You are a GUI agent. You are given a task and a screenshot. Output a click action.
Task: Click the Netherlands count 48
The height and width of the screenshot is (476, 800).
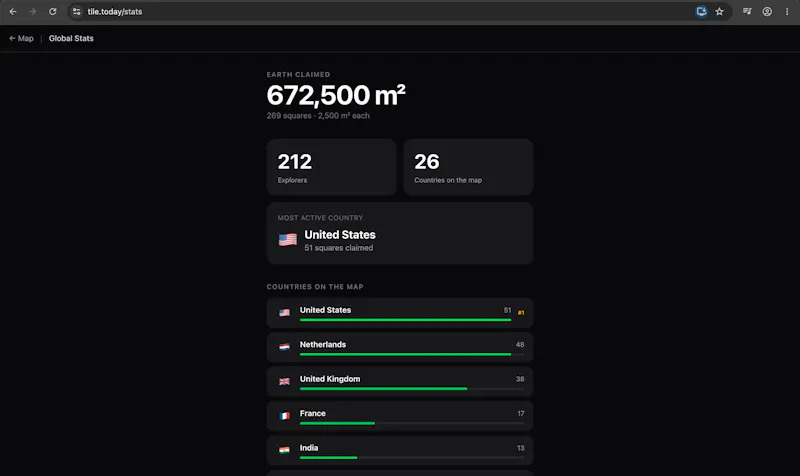520,344
